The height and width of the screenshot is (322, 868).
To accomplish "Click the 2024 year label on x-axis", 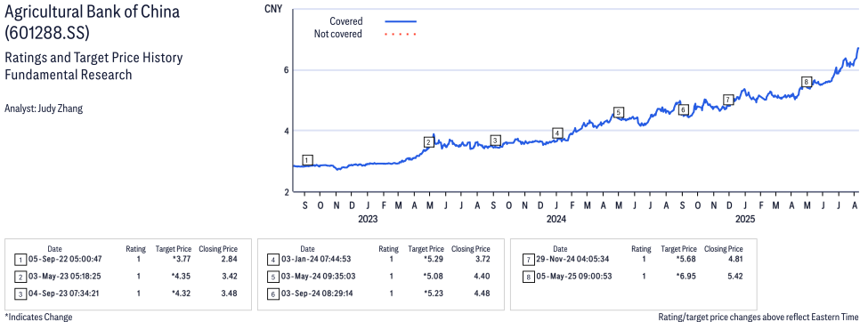I will tap(556, 219).
